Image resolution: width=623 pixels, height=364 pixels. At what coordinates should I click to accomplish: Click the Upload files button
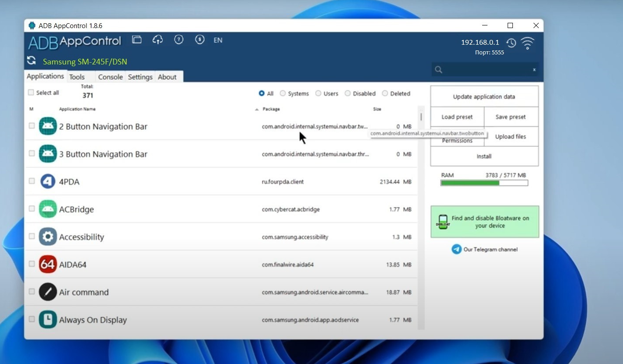(511, 137)
